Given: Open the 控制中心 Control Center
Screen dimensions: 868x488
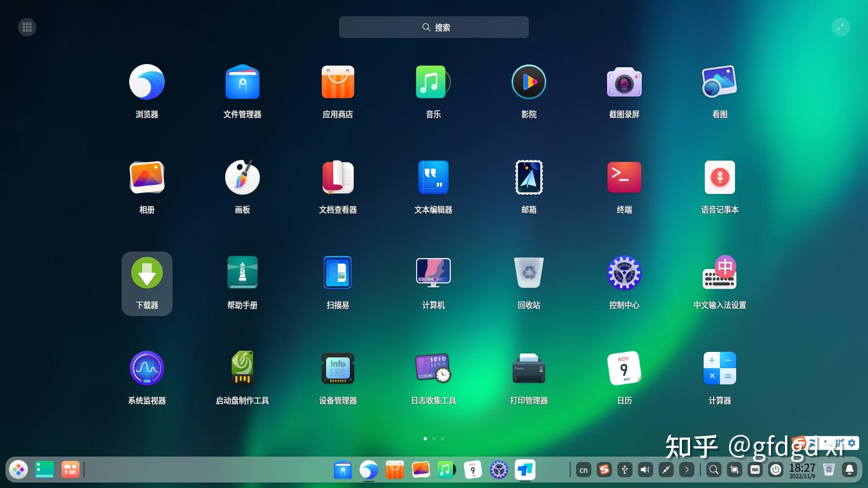Looking at the screenshot, I should 624,273.
